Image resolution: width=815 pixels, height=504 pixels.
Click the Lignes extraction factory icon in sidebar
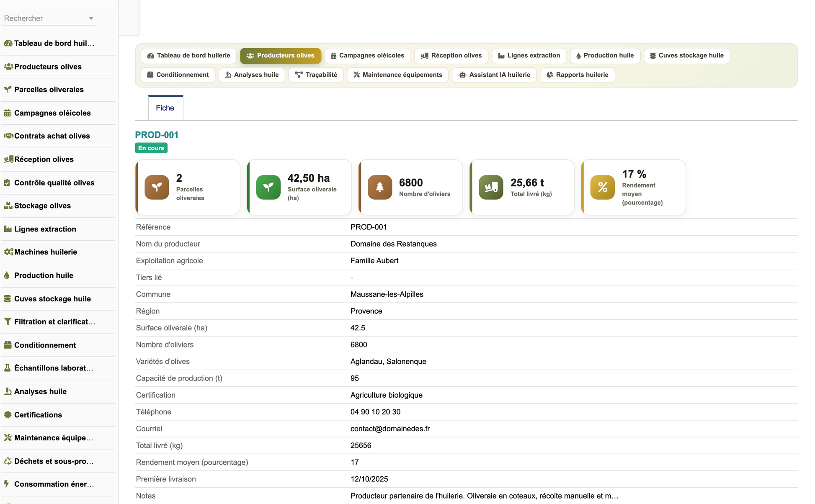(8, 229)
